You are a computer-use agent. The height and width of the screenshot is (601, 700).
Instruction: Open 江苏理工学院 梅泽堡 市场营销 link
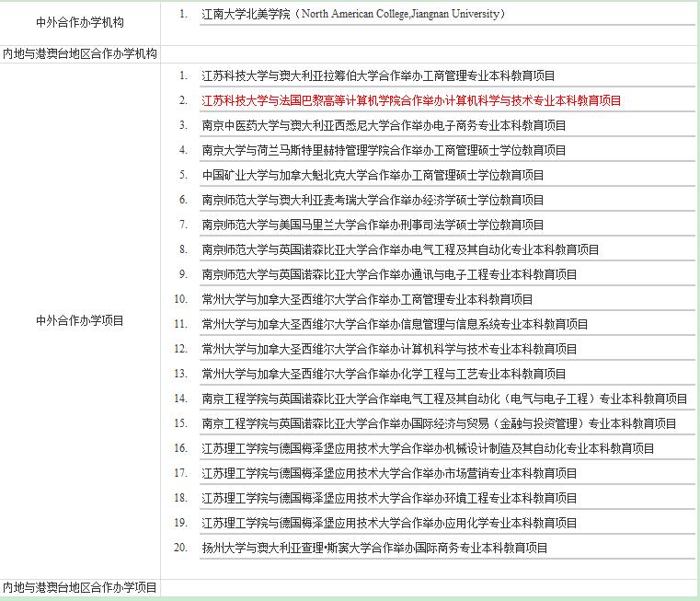pyautogui.click(x=389, y=473)
